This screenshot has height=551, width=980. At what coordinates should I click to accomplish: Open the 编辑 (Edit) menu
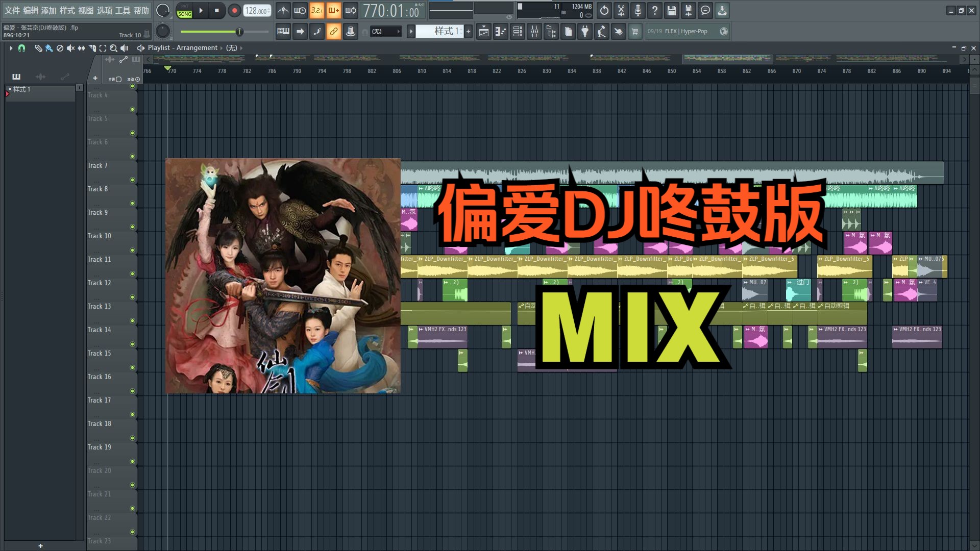coord(31,10)
